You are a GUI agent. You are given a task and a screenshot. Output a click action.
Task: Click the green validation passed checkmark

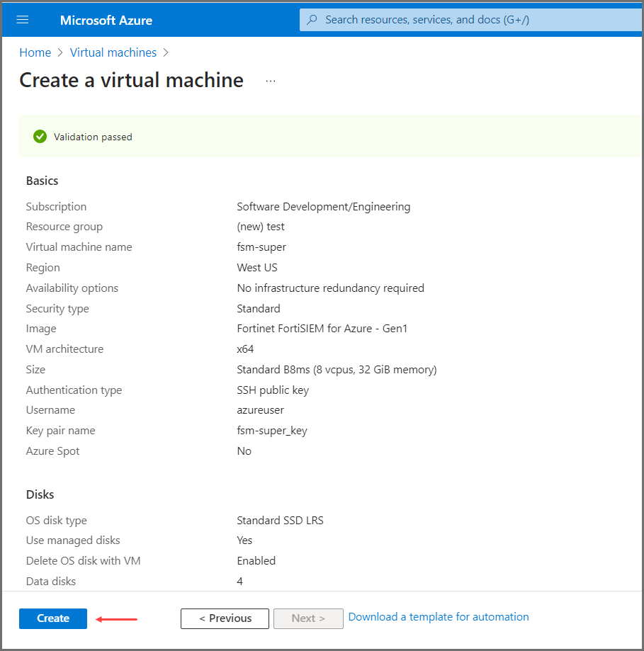tap(40, 136)
